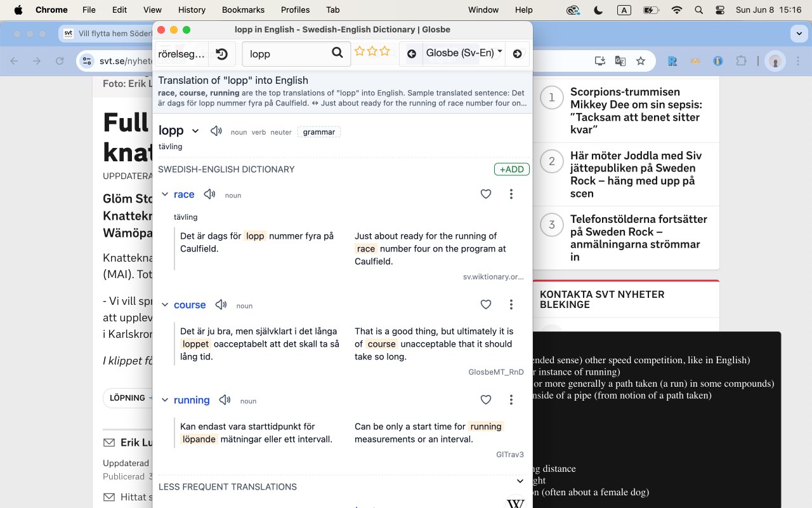Favorite the 'running' translation heart
The width and height of the screenshot is (812, 508).
pos(486,400)
